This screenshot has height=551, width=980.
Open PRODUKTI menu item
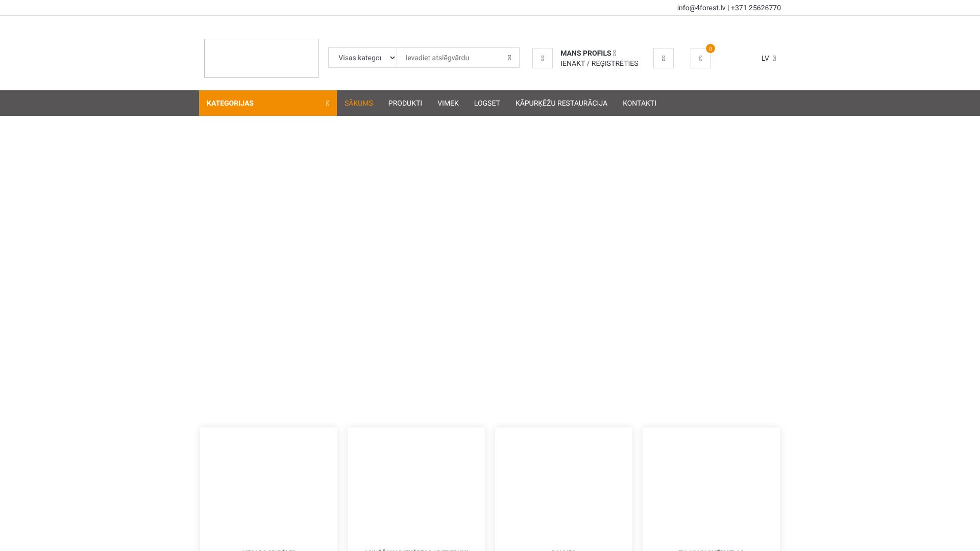coord(405,103)
